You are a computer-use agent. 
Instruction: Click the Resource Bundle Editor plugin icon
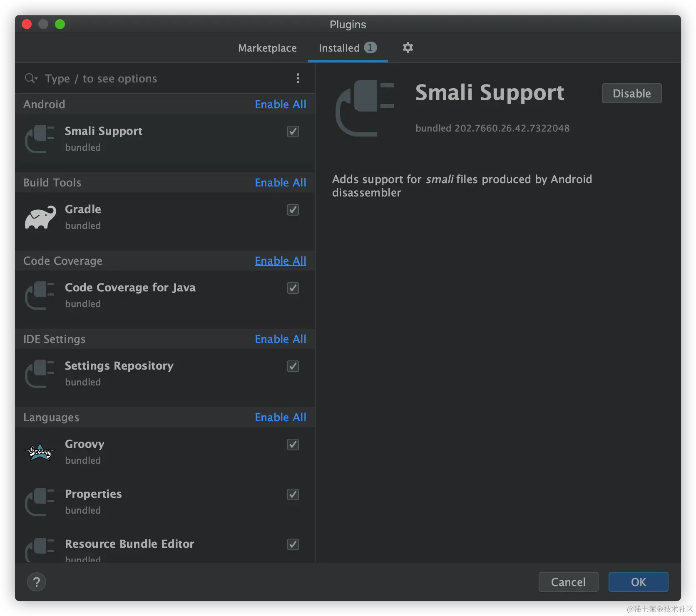click(40, 549)
